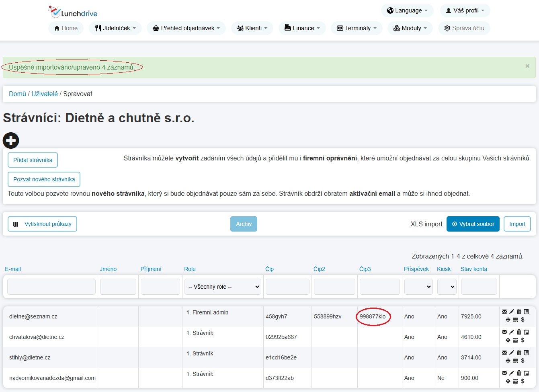Click list detail icon for dietne@seznam.cz
The width and height of the screenshot is (539, 392).
[x=526, y=312]
